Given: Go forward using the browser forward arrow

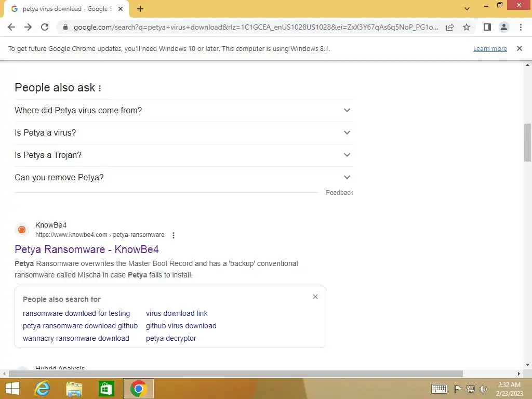Looking at the screenshot, I should pyautogui.click(x=28, y=27).
